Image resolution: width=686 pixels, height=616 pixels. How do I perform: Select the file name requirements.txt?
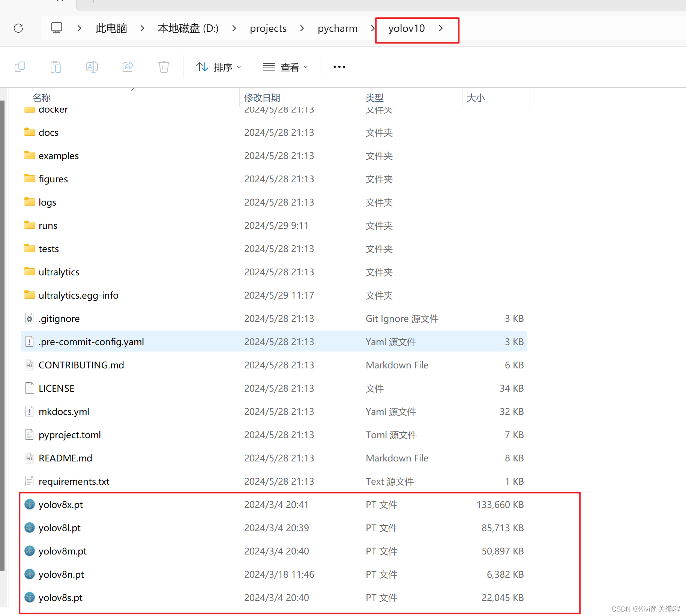pyautogui.click(x=74, y=482)
